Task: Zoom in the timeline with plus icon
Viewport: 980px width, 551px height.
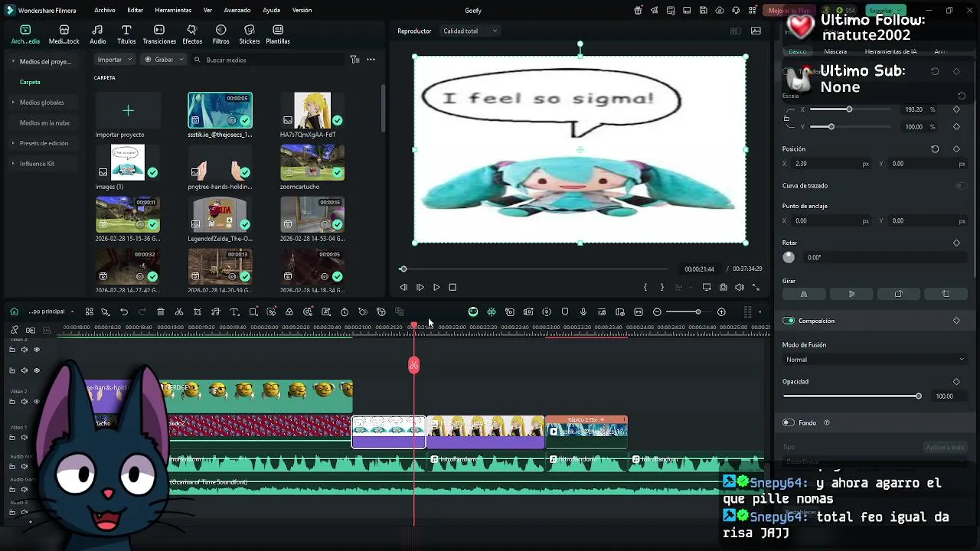Action: (721, 312)
